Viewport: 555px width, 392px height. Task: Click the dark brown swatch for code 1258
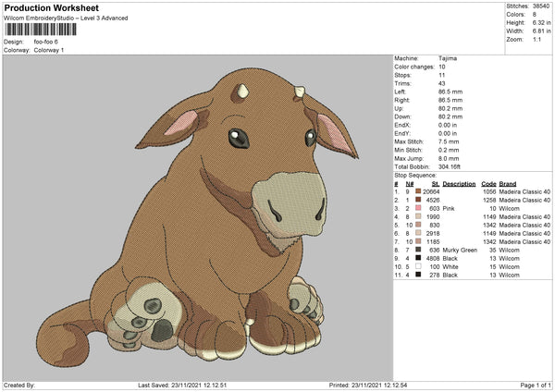coord(419,201)
